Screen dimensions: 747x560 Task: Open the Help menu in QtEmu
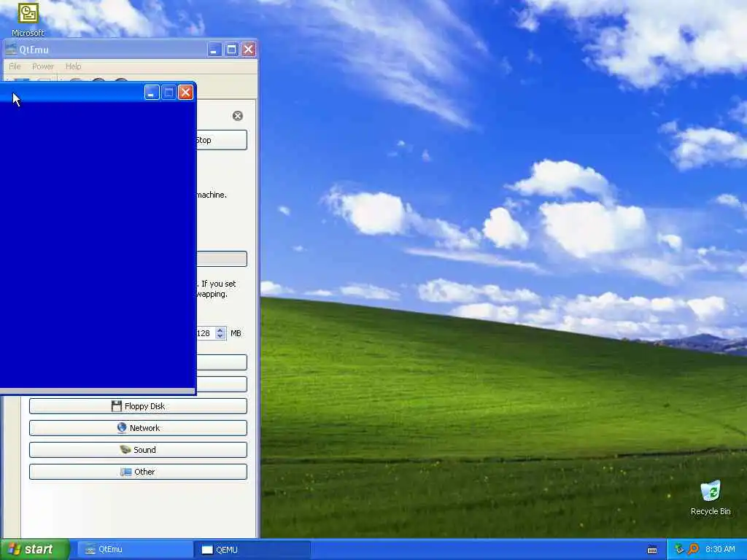(x=73, y=66)
